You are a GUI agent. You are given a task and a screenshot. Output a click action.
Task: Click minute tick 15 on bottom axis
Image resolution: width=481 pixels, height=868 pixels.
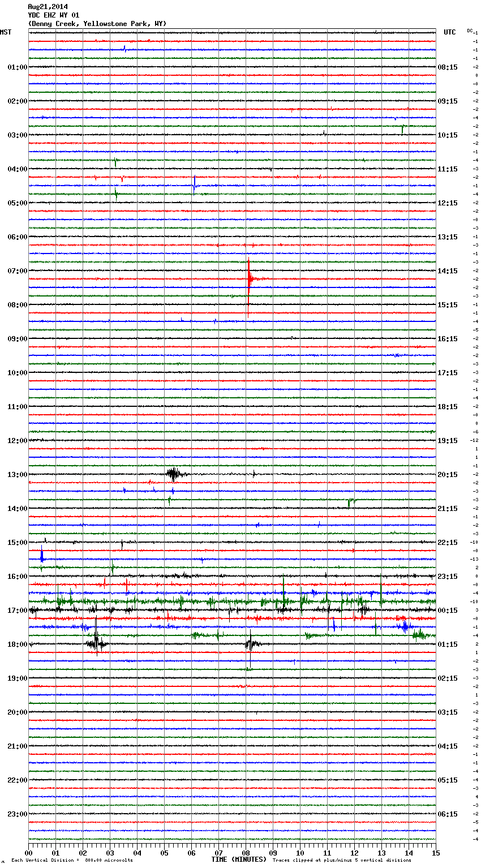pyautogui.click(x=436, y=853)
